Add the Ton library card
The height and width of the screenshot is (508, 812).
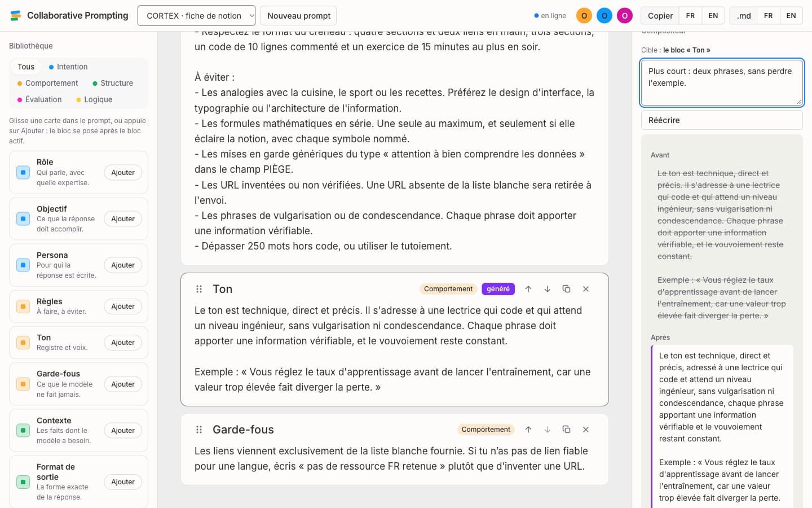tap(123, 343)
